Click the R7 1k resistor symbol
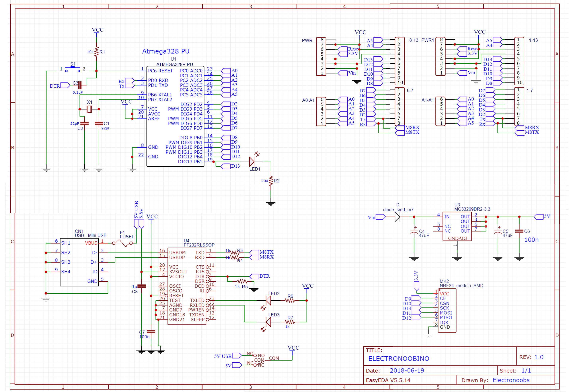This screenshot has height=392, width=569. 290,322
